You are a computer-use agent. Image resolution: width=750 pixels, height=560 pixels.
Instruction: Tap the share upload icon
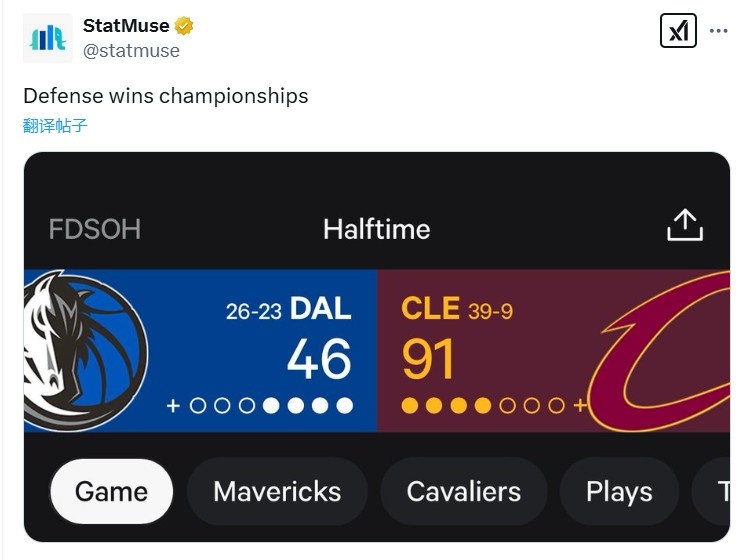(x=685, y=226)
